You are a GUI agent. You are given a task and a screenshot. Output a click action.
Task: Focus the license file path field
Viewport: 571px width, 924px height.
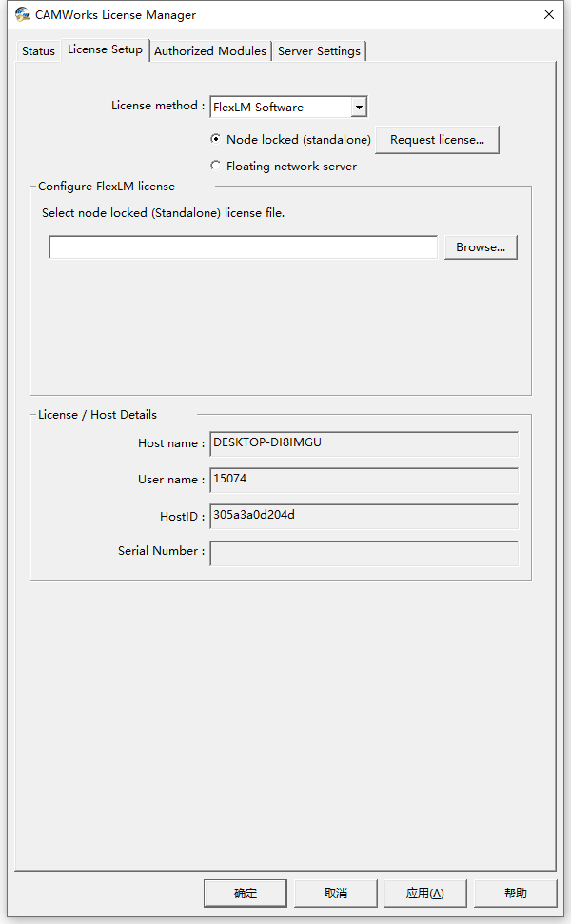244,246
